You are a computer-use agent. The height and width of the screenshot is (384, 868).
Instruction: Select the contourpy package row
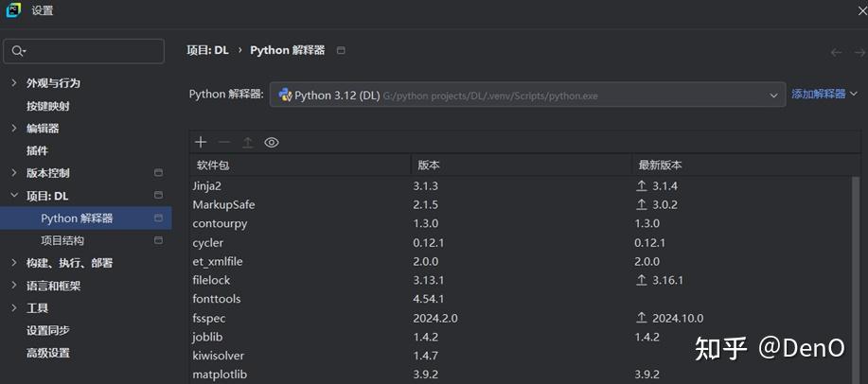(x=521, y=223)
